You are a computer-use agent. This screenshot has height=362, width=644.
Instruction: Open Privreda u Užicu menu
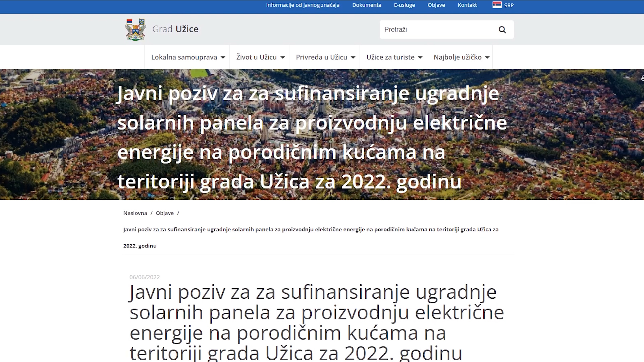click(321, 57)
